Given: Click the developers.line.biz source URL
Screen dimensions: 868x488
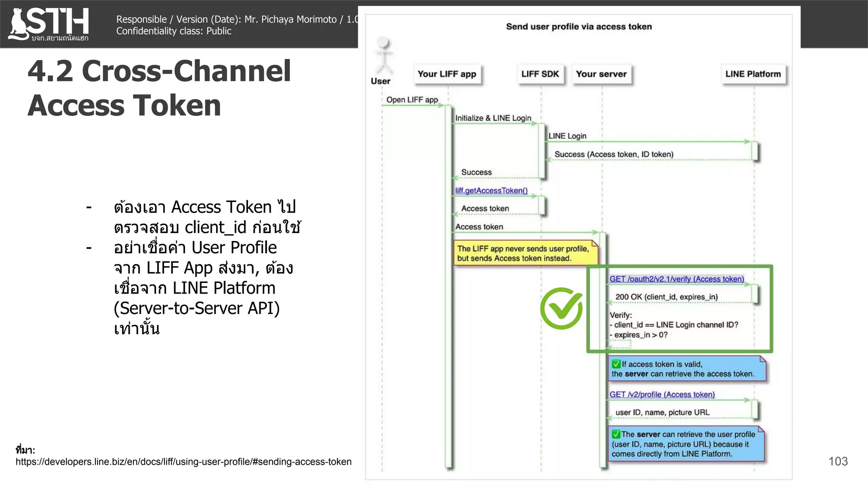Looking at the screenshot, I should (184, 462).
